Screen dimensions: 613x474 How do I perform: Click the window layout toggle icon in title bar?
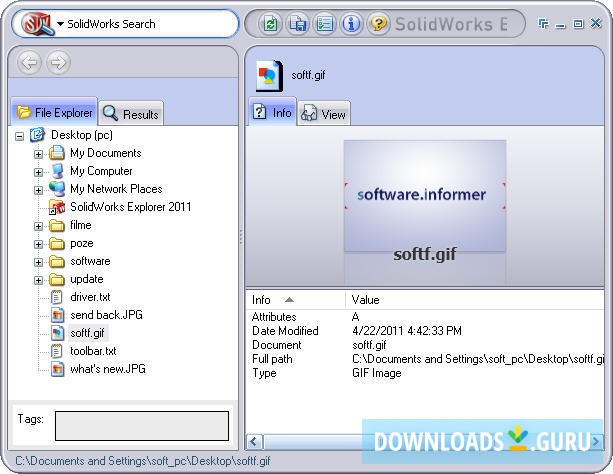pyautogui.click(x=543, y=24)
